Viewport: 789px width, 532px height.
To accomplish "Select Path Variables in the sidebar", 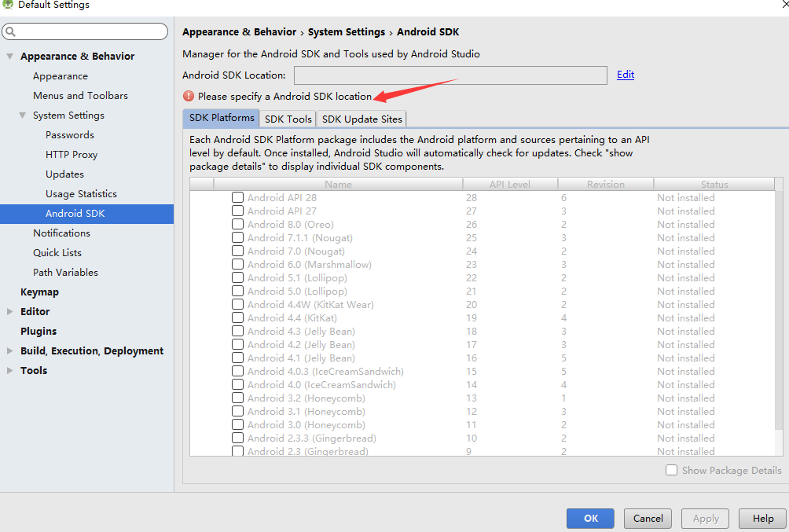I will pos(65,273).
